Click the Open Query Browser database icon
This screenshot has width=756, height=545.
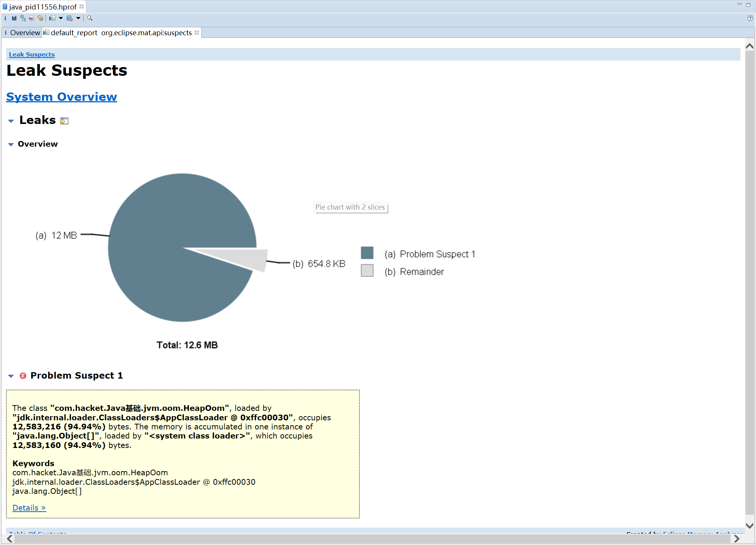click(69, 18)
